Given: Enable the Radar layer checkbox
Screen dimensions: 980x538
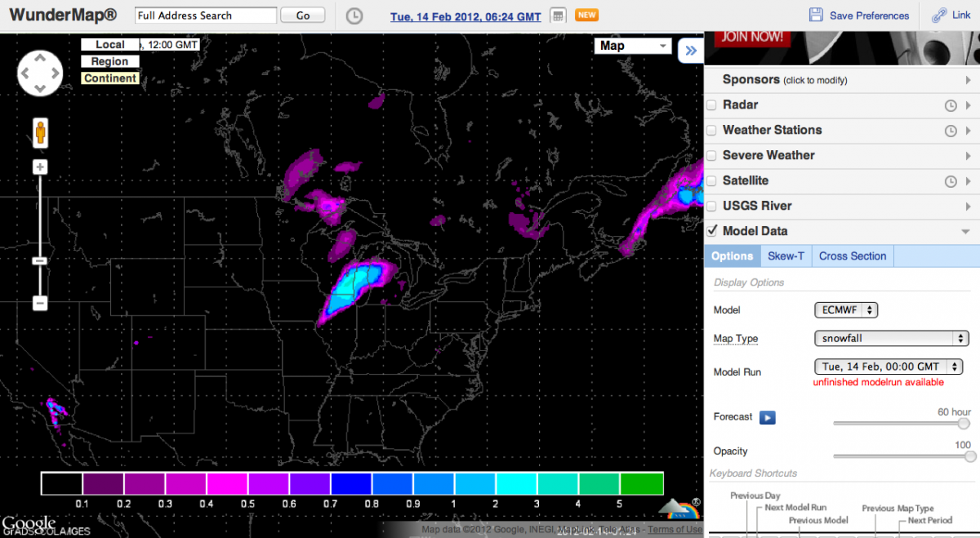Looking at the screenshot, I should 711,105.
